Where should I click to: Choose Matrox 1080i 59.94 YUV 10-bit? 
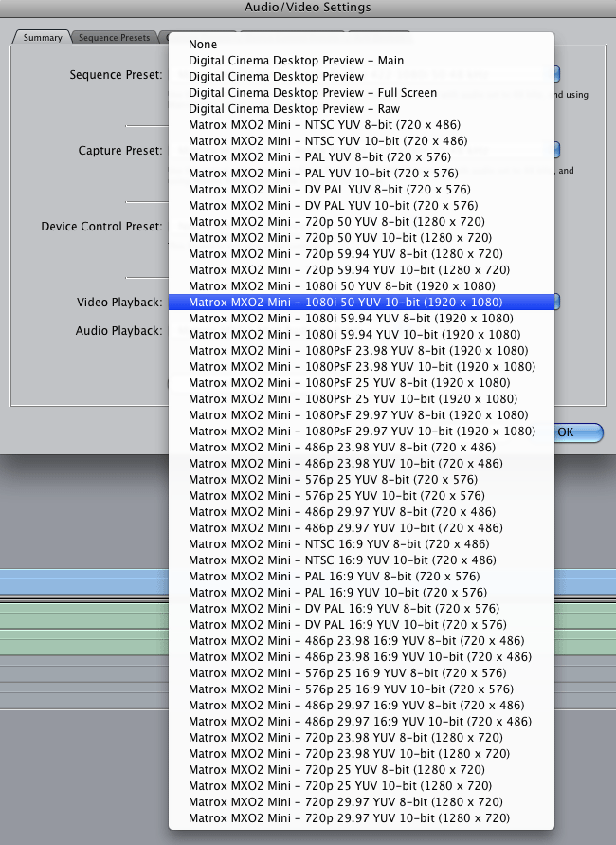click(x=354, y=335)
